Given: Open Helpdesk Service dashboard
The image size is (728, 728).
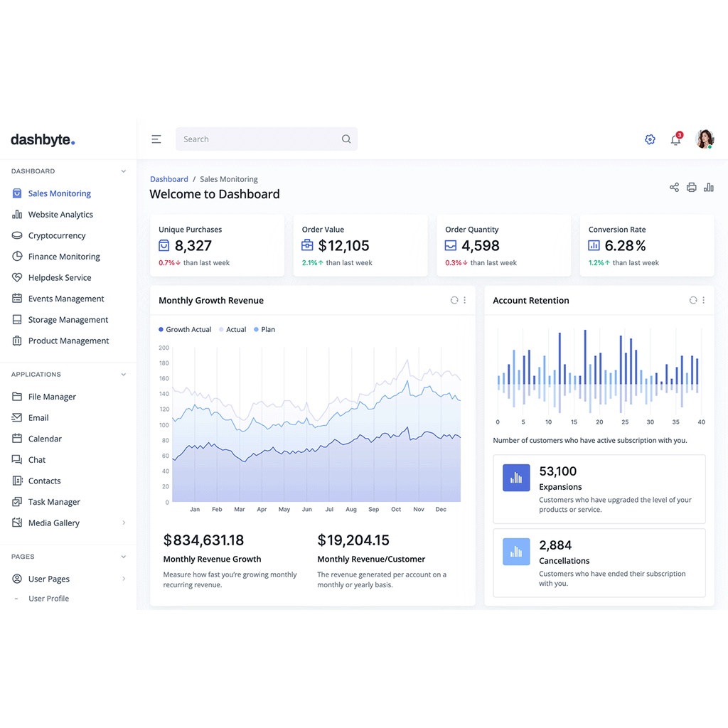Looking at the screenshot, I should pos(60,278).
